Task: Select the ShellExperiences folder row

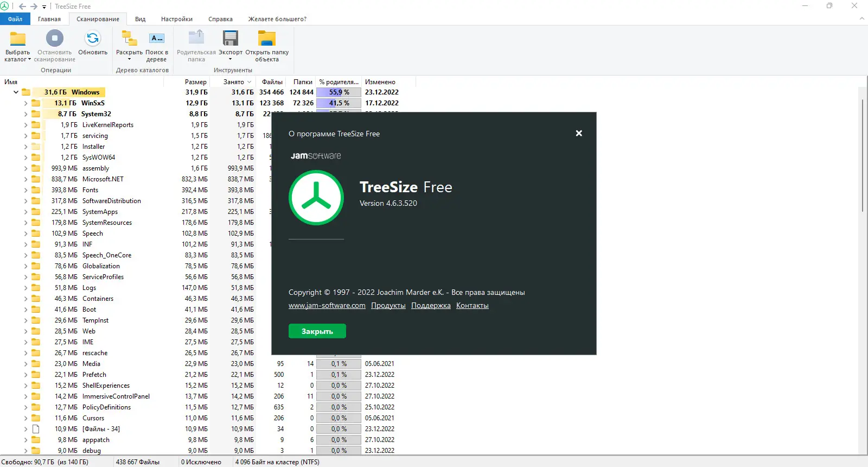Action: point(106,386)
